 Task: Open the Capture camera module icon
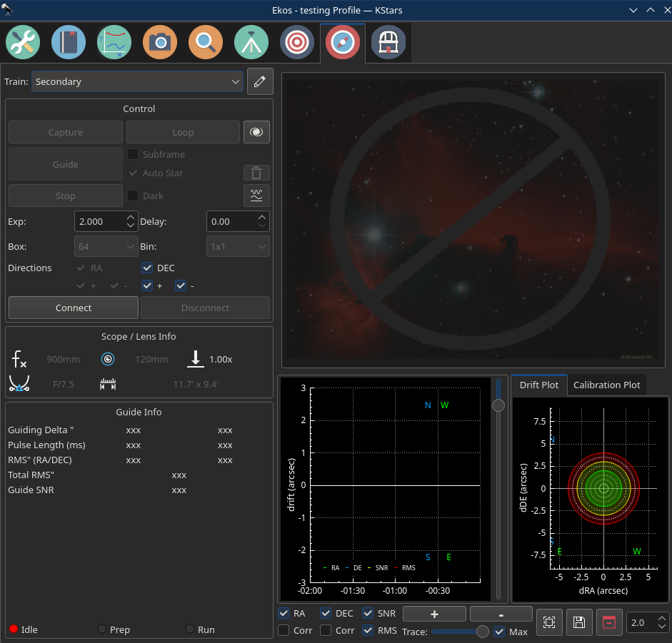160,42
